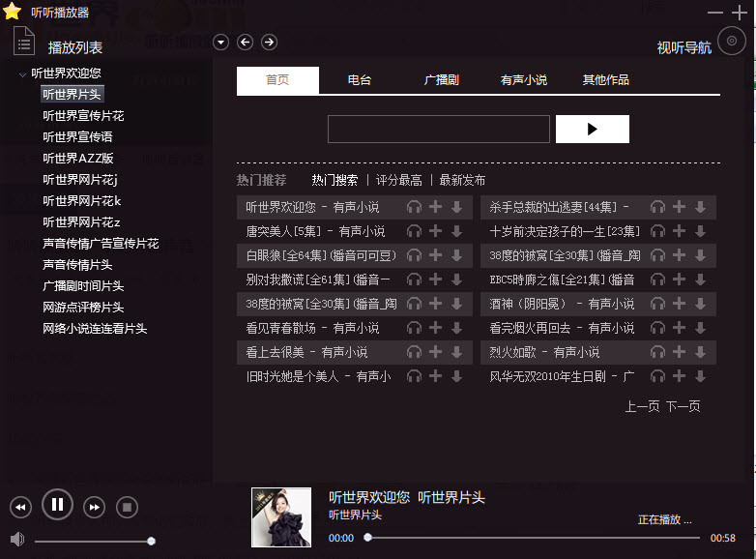Adjust the volume slider
Image resolution: width=756 pixels, height=559 pixels.
click(x=93, y=542)
